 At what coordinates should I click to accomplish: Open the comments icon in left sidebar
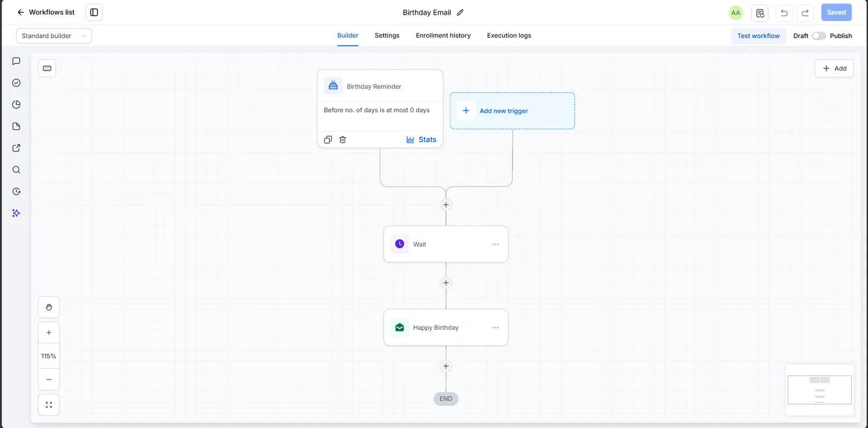[16, 61]
